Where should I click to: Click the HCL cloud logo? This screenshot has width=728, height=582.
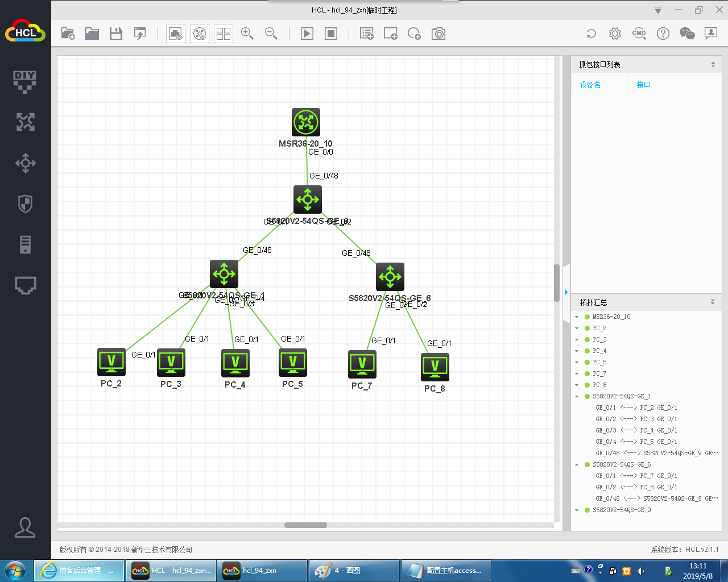point(25,31)
